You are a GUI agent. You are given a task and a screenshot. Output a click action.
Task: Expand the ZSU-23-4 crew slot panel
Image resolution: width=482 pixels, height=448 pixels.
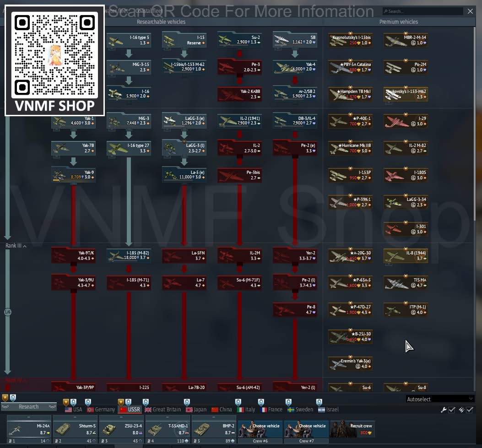[x=121, y=417]
